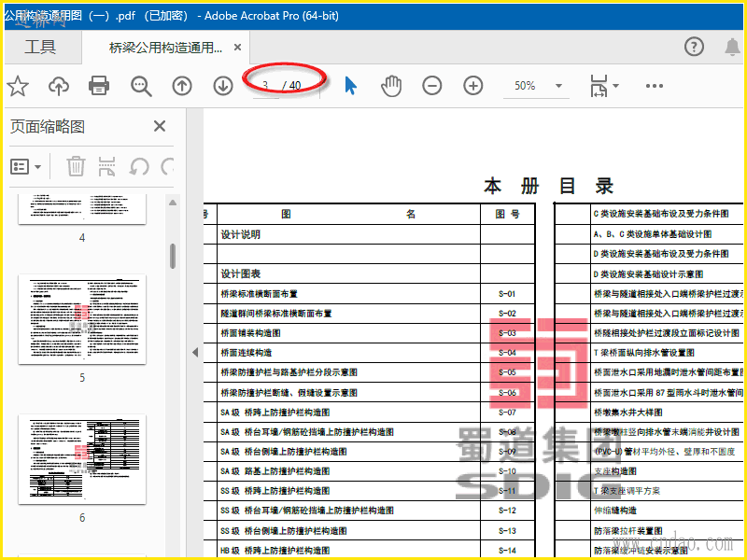Click the 图号 column header
The width and height of the screenshot is (747, 560).
tap(507, 215)
